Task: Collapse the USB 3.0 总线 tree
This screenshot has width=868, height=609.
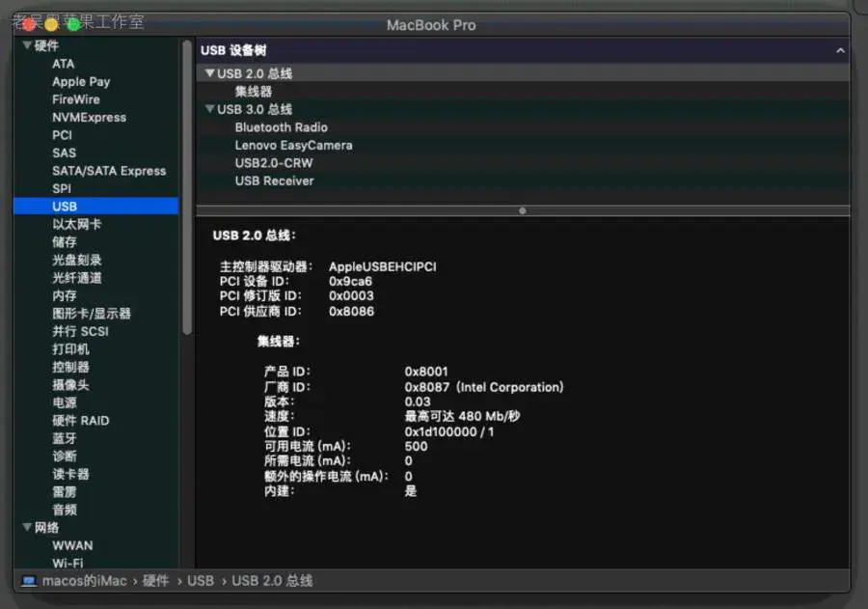Action: (210, 109)
